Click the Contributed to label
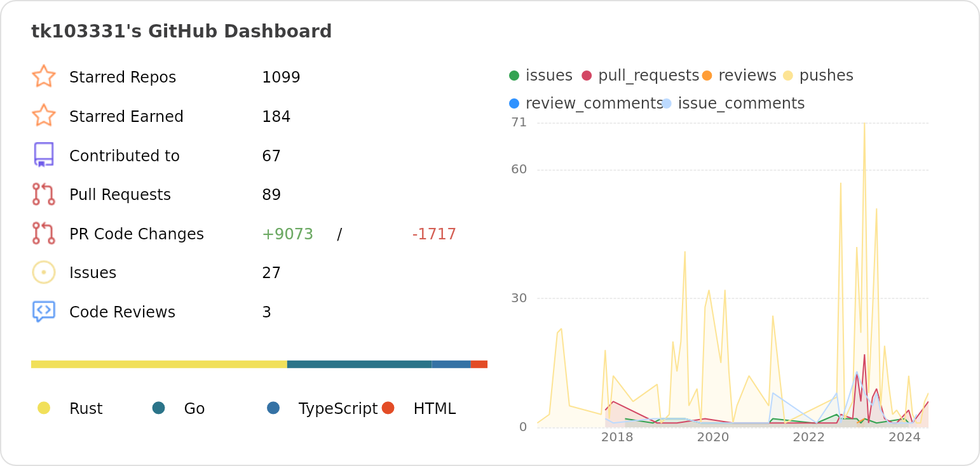The image size is (980, 466). tap(125, 156)
